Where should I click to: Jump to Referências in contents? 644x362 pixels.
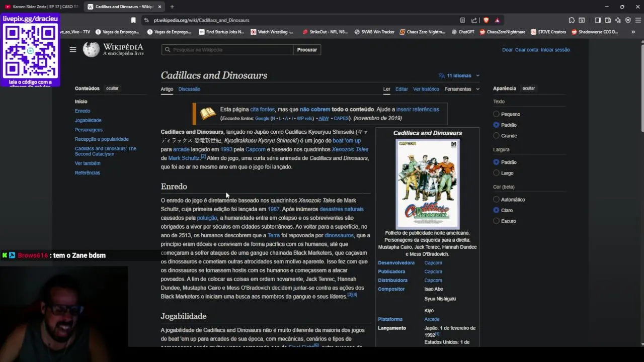click(x=88, y=172)
